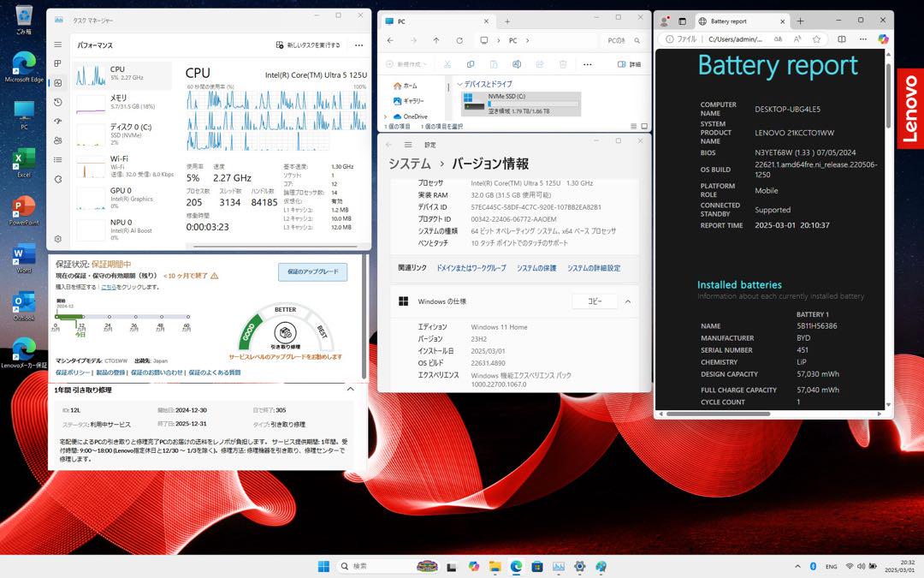Open Services icon in Task Manager sidebar
Viewport: 924px width, 578px height.
(x=58, y=179)
